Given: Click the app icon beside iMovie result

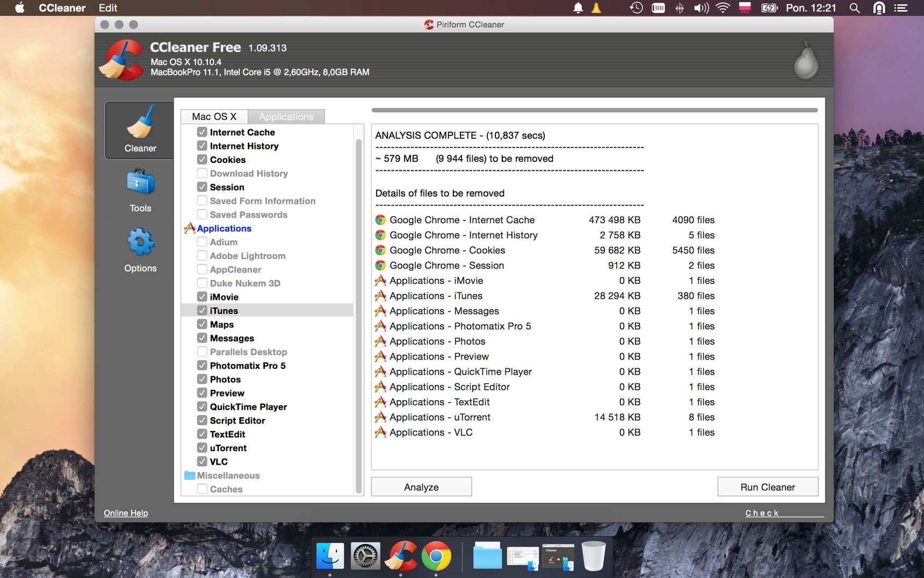Looking at the screenshot, I should point(380,280).
